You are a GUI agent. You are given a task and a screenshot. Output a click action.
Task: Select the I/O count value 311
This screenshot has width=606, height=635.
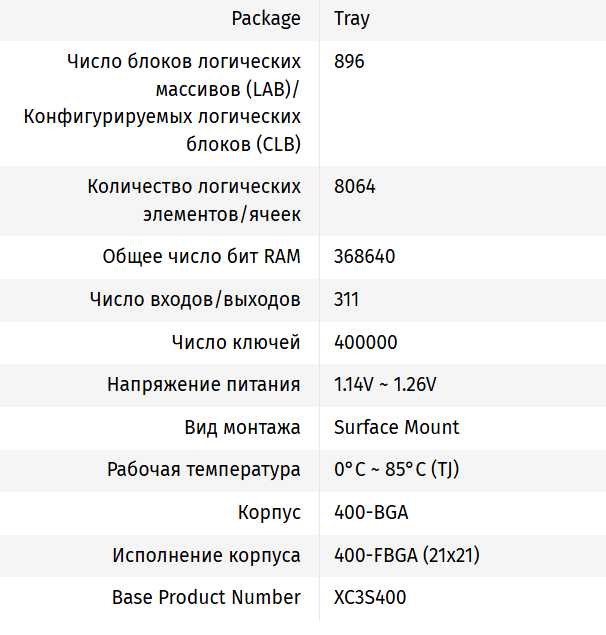[347, 300]
